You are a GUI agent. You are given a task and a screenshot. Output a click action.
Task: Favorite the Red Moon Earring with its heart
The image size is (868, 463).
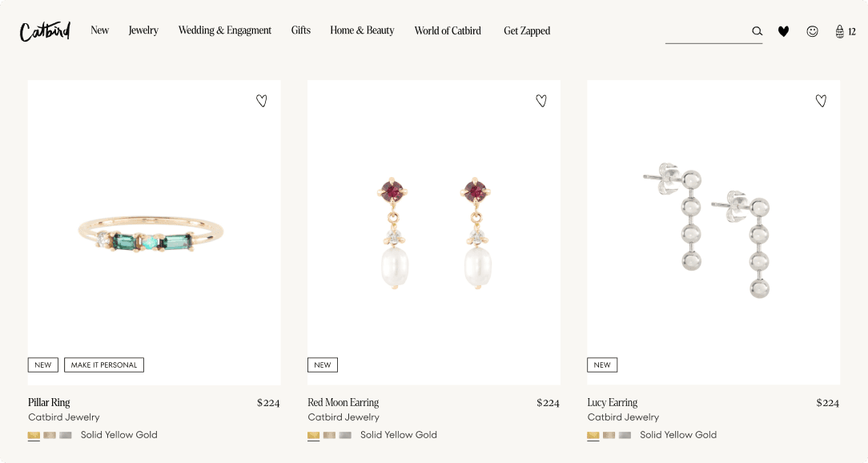point(541,100)
